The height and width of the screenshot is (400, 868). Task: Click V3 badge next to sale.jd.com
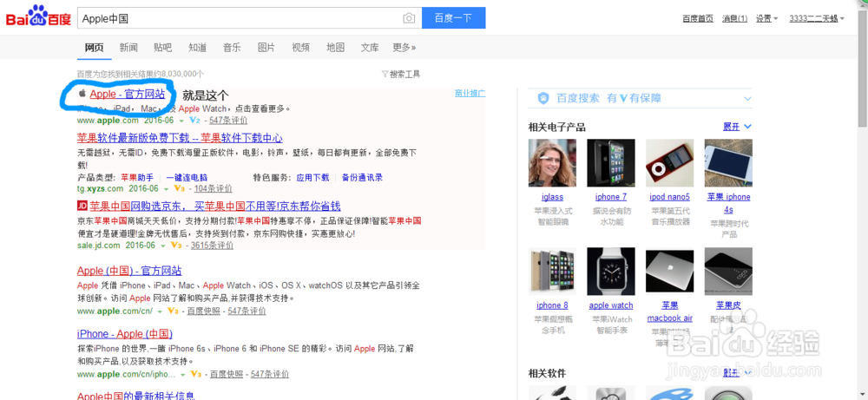tap(176, 245)
